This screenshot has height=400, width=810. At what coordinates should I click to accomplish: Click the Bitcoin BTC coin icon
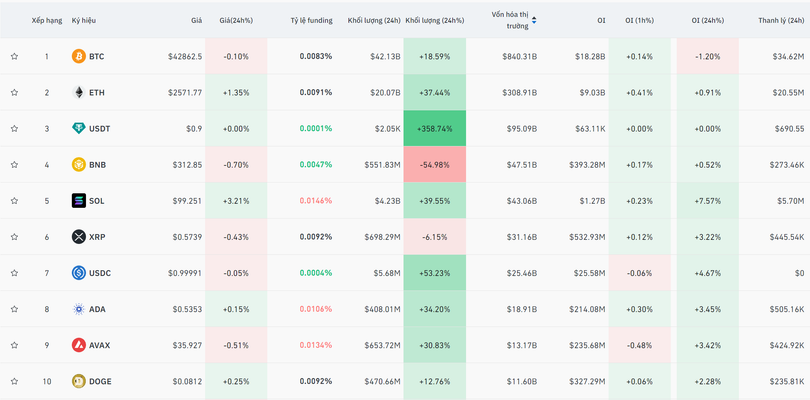(x=79, y=57)
